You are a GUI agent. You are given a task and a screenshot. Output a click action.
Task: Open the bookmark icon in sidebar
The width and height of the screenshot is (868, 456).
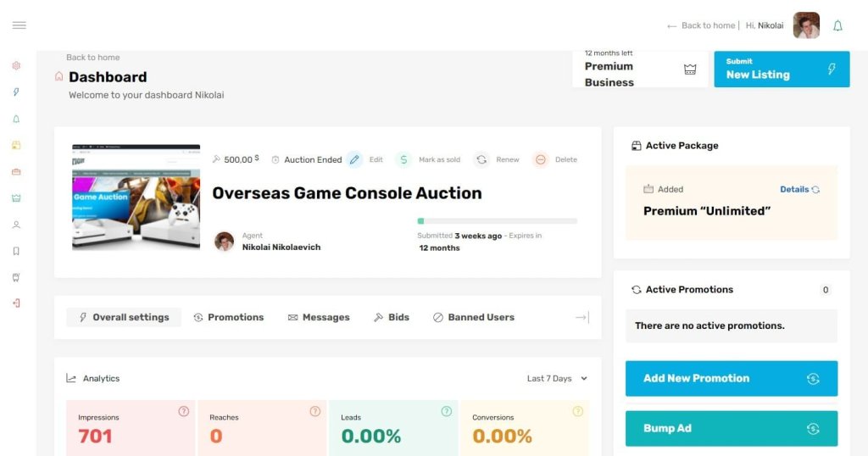(x=16, y=251)
